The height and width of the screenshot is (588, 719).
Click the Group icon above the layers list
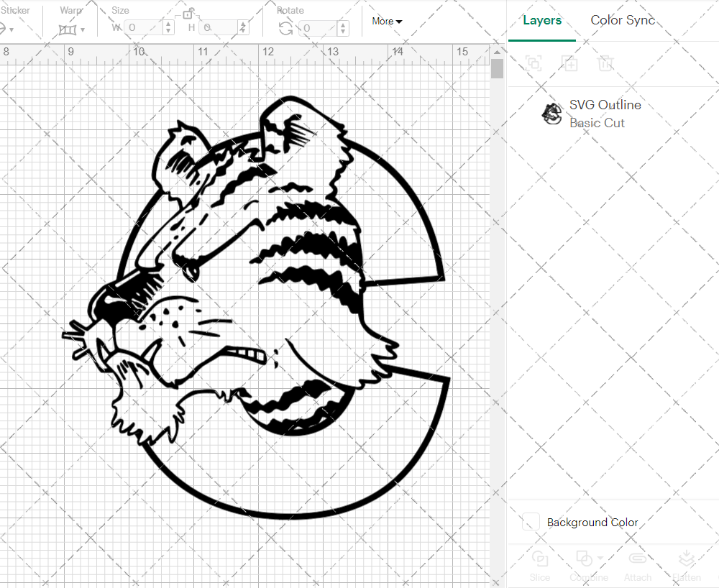tap(533, 63)
